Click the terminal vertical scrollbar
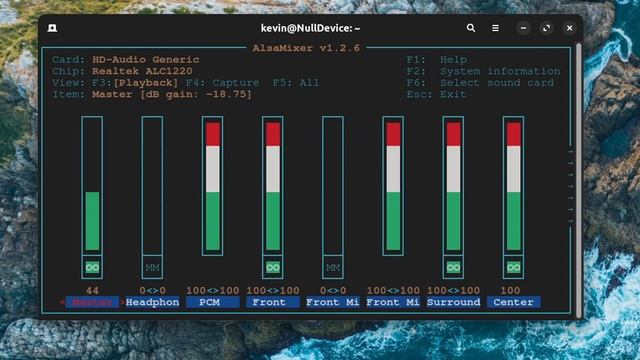Screen dimensions: 640x360 578,180
